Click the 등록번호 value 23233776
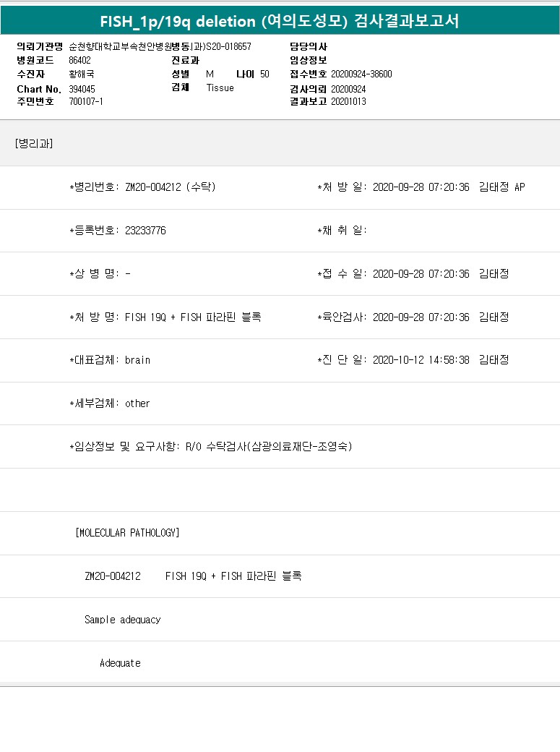 click(145, 231)
